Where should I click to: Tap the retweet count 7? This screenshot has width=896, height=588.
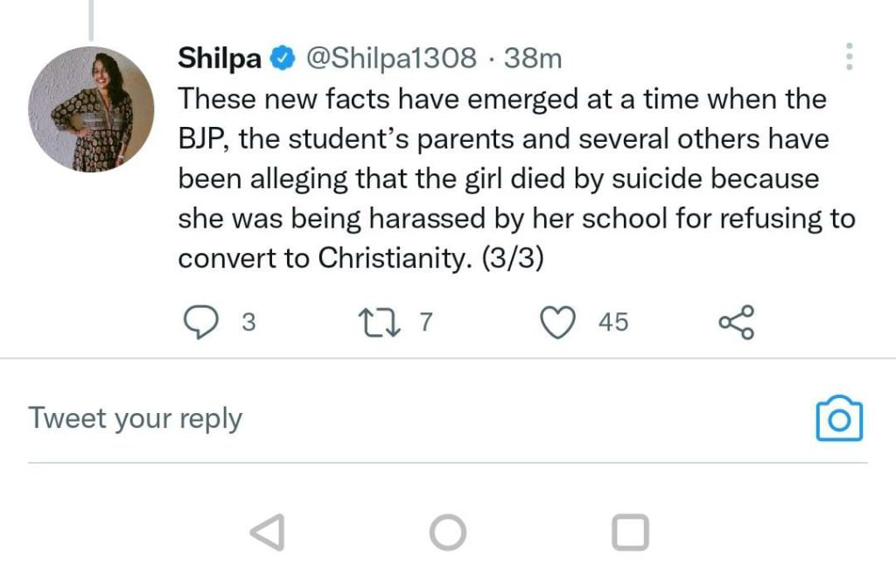pyautogui.click(x=426, y=323)
